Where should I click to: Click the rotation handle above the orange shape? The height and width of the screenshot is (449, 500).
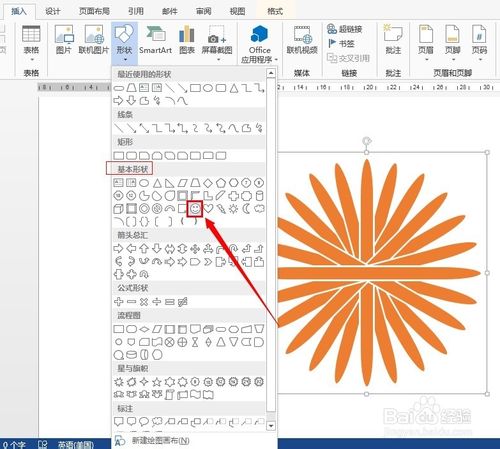coord(367,140)
